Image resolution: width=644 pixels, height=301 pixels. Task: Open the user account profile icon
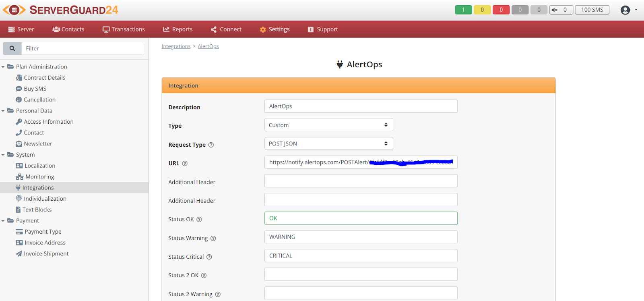point(625,10)
